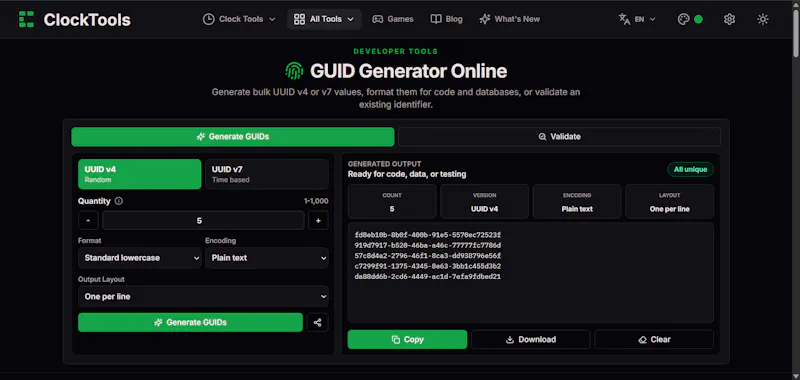Click the LAYOUT One per line card
This screenshot has height=380, width=800.
(x=669, y=201)
